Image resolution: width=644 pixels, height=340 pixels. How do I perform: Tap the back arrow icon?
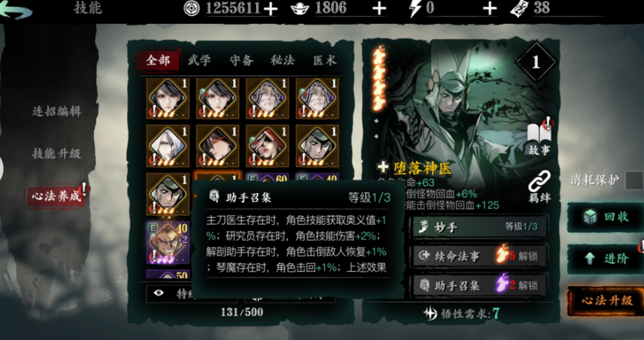[x=15, y=9]
